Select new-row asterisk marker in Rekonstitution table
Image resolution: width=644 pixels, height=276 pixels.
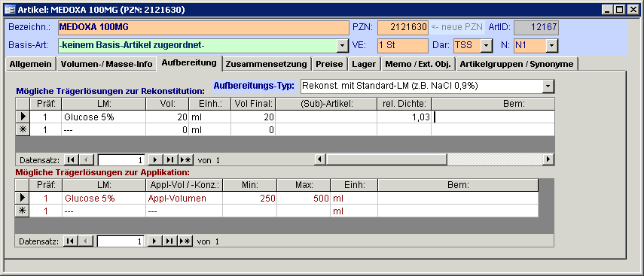tap(22, 129)
